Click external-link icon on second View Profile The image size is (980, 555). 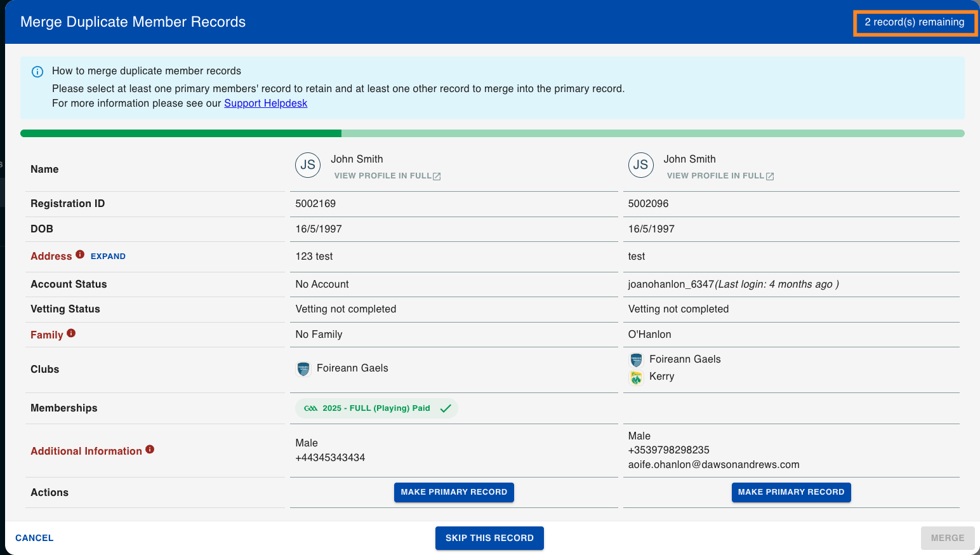770,177
